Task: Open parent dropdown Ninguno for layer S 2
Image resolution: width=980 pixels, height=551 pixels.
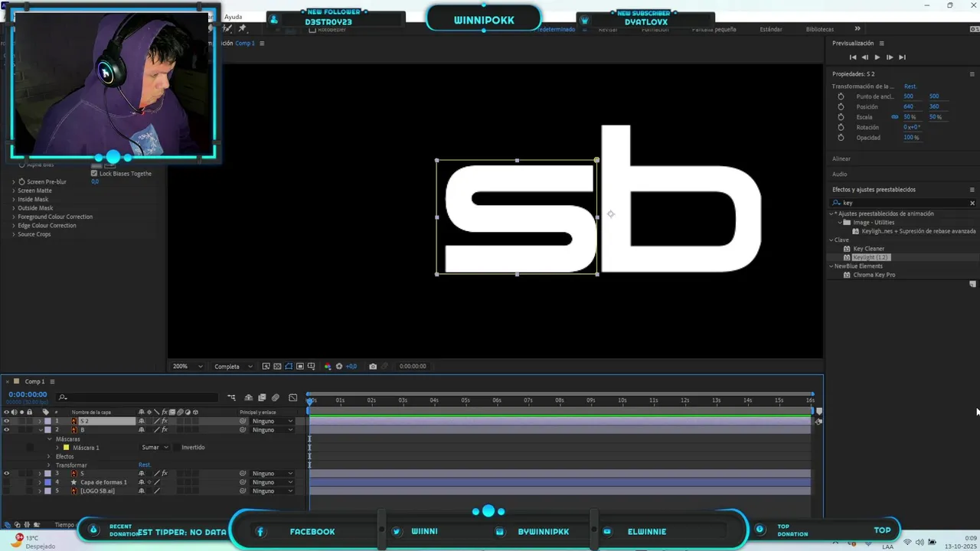Action: pos(273,422)
